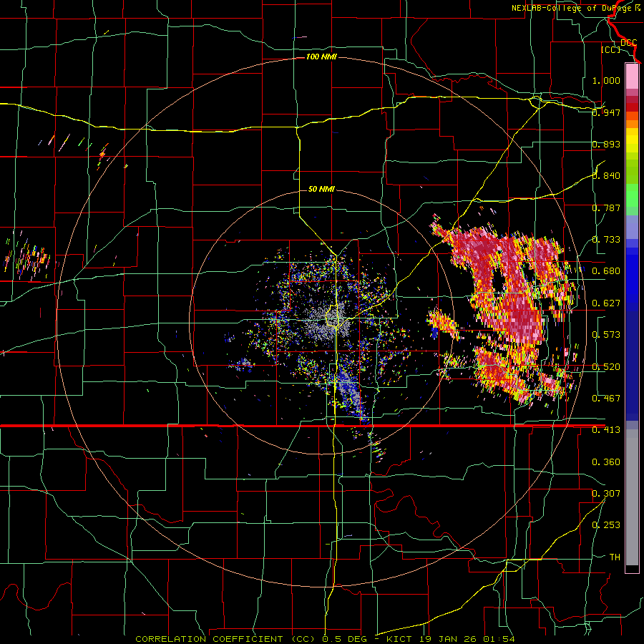Screen dimensions: 644x644
Task: Select the 0.413 scale value
Action: pos(606,430)
